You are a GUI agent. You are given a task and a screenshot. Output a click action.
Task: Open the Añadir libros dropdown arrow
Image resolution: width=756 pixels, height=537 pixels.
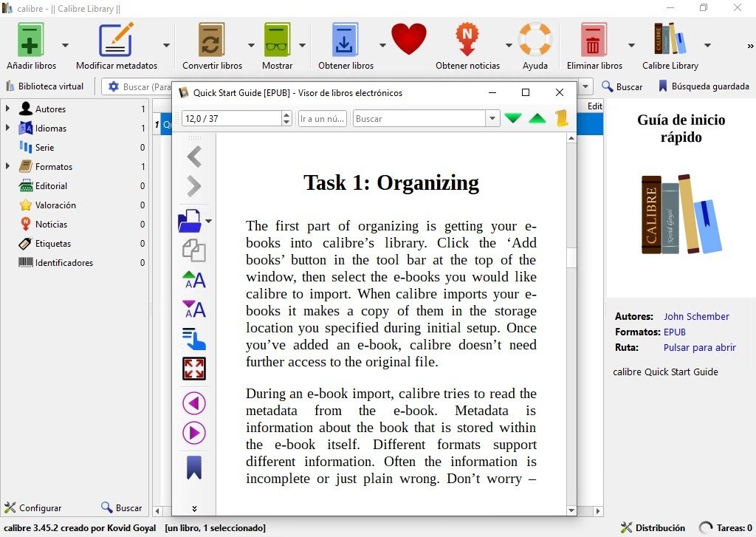tap(65, 45)
